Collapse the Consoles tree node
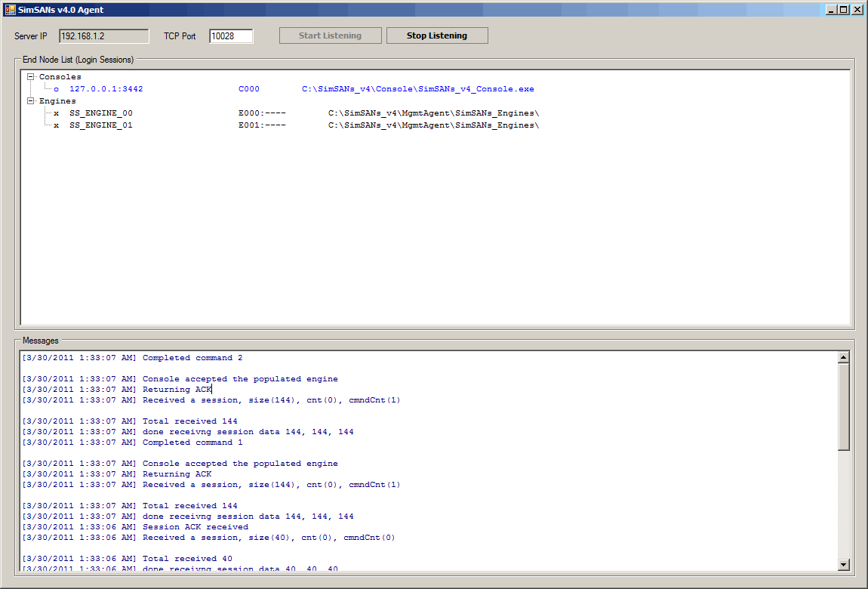Viewport: 868px width, 589px height. 31,77
